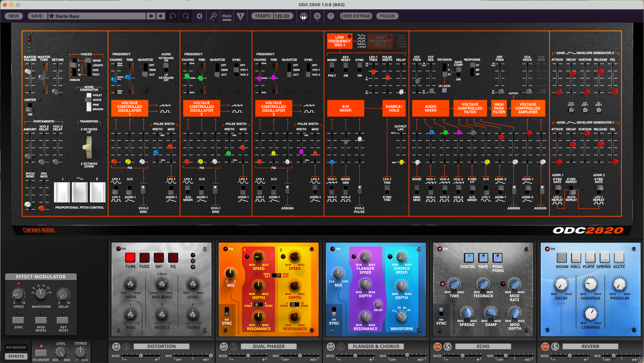Turn off the Reverb slot power button

(x=545, y=346)
